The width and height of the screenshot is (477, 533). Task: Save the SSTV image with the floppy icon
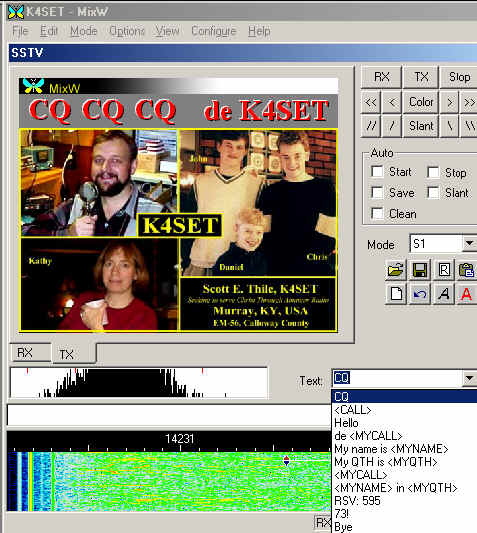tap(420, 270)
